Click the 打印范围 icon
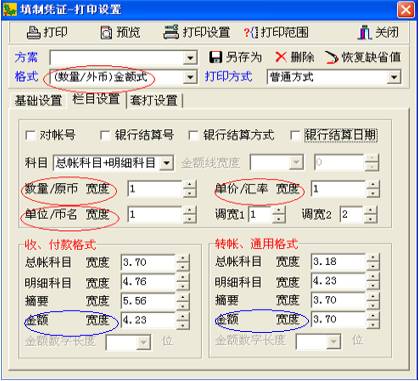419x381 pixels. tap(251, 33)
